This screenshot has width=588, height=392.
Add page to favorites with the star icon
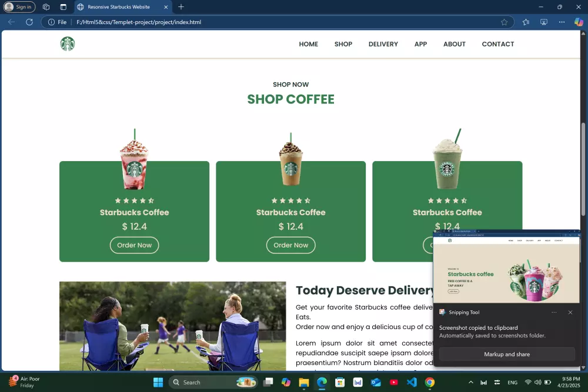click(504, 22)
